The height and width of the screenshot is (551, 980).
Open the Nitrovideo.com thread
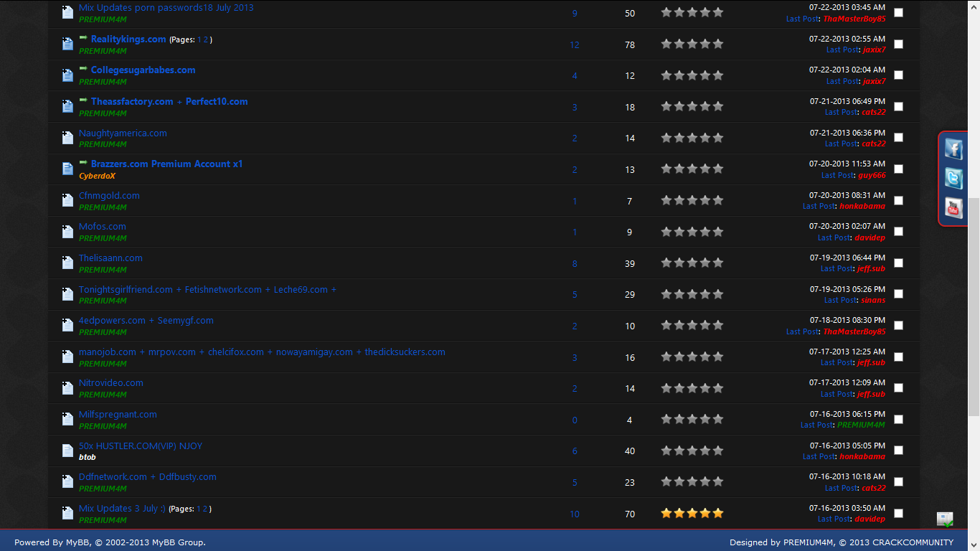point(111,383)
